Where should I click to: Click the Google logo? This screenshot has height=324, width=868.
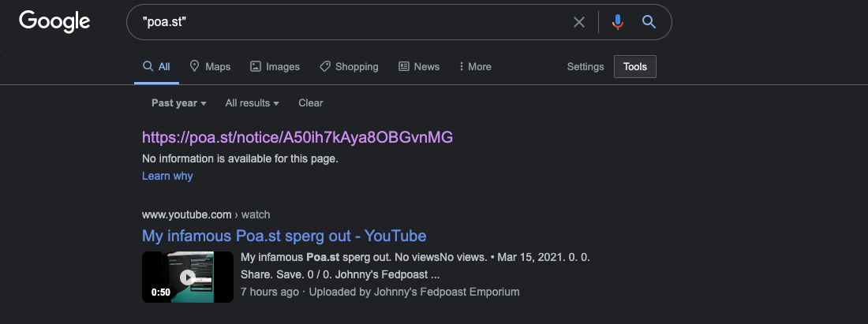[x=54, y=22]
